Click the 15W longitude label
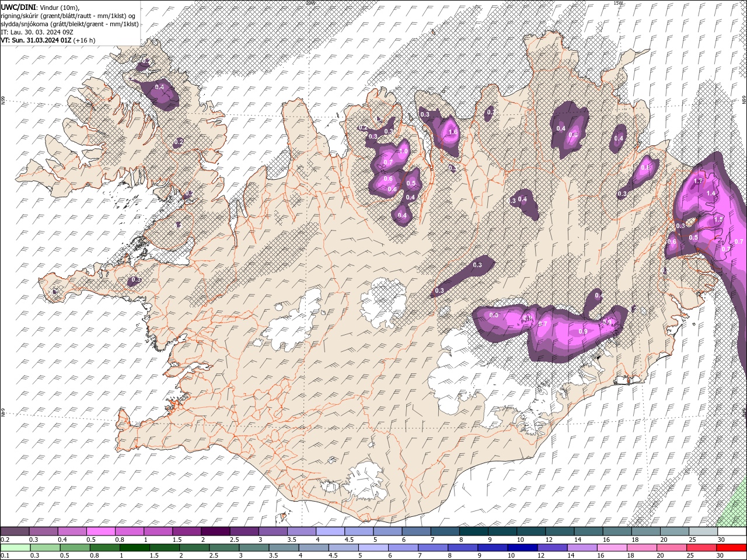Viewport: 747px width, 560px height. point(618,2)
